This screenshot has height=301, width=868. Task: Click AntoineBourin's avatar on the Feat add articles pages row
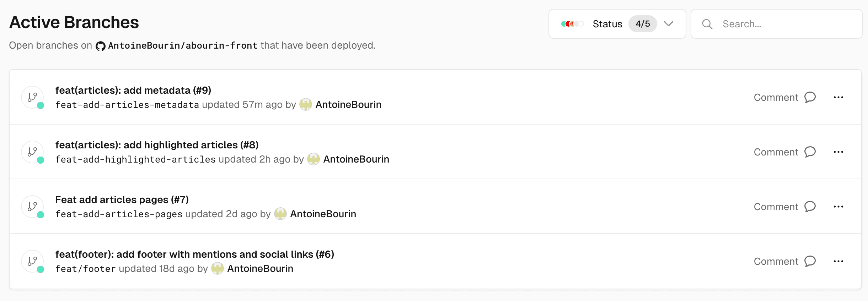click(280, 213)
